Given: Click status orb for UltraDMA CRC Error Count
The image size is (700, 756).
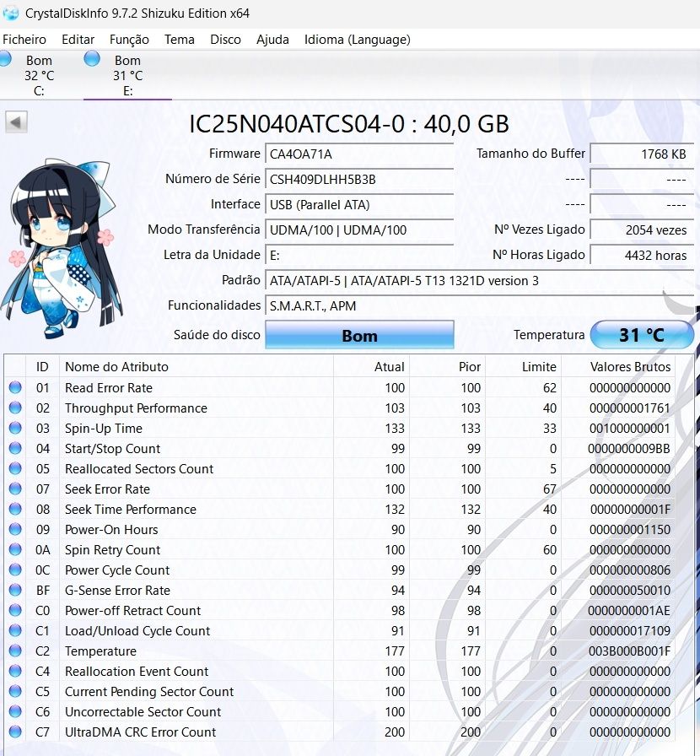Looking at the screenshot, I should pyautogui.click(x=15, y=732).
